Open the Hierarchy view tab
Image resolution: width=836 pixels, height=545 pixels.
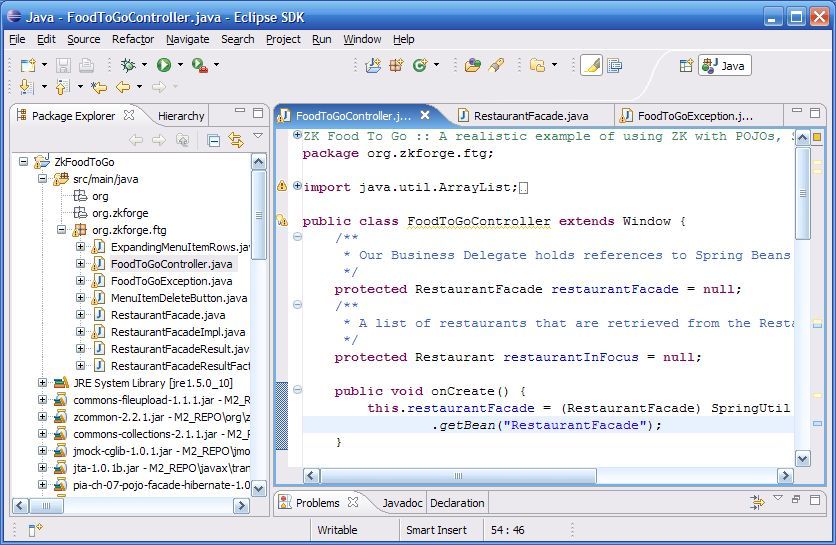(180, 116)
